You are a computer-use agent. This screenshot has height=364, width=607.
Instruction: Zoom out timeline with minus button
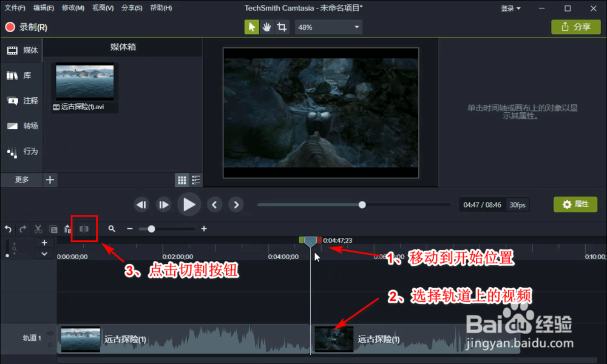[x=130, y=229]
